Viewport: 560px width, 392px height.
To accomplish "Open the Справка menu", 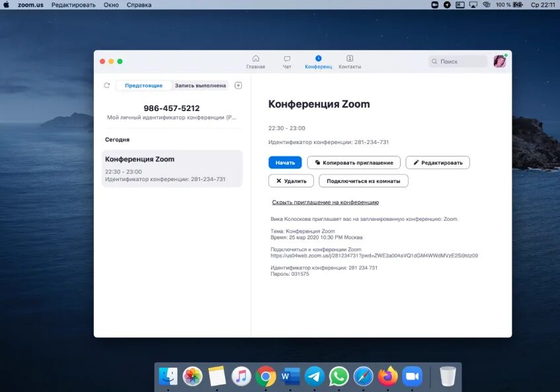I will (x=139, y=5).
